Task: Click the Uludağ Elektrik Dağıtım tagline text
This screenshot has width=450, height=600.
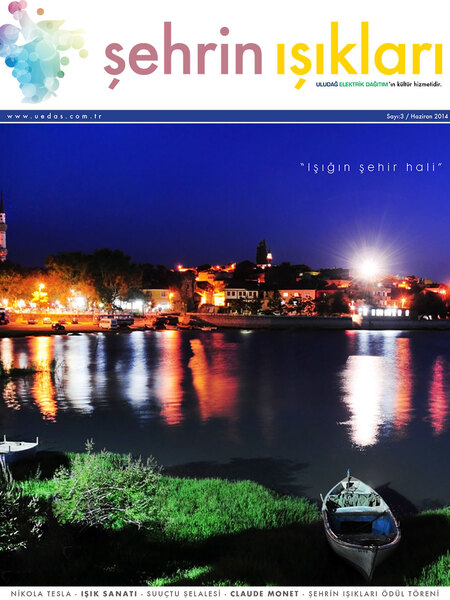Action: coord(378,84)
